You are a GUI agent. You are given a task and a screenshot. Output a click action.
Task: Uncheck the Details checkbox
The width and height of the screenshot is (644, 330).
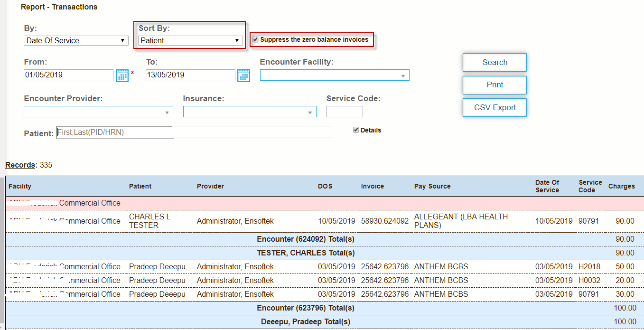356,130
